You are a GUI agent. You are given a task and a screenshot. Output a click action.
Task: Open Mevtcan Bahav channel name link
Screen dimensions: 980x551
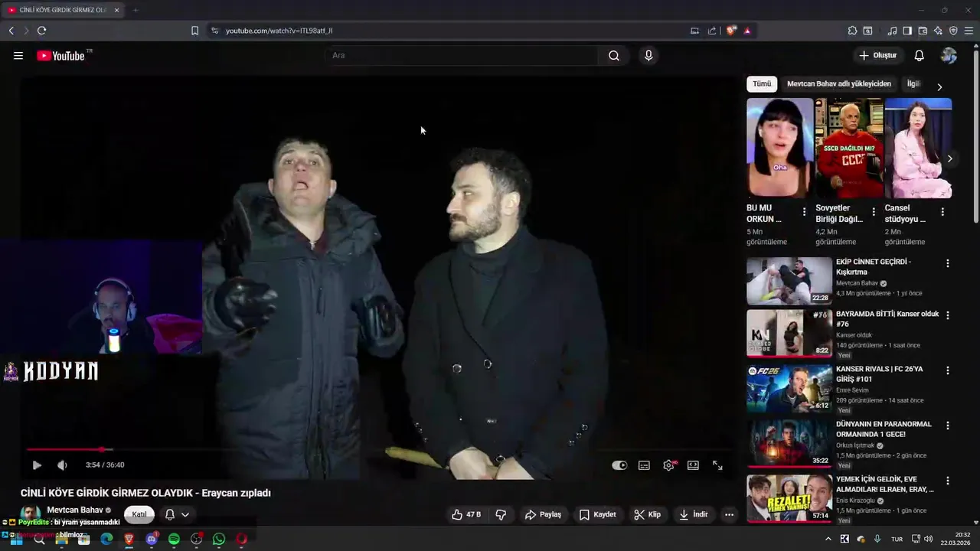(x=75, y=510)
